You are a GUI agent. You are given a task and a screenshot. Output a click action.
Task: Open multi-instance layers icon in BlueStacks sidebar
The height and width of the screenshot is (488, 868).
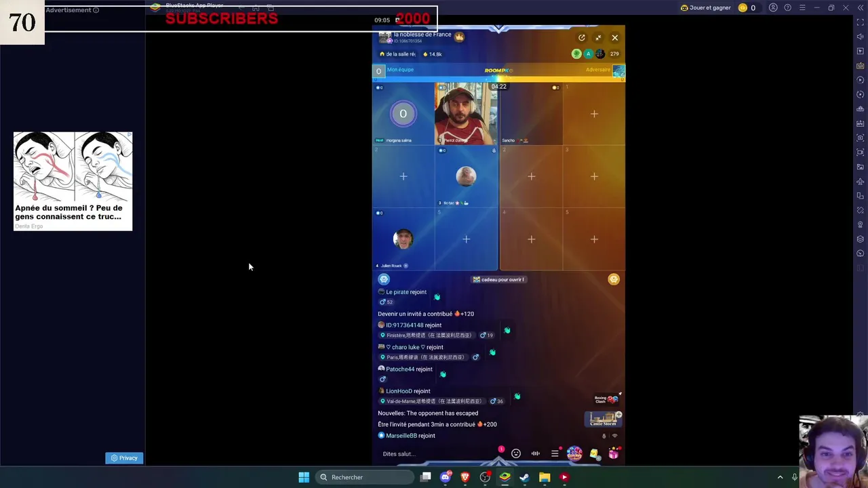click(861, 239)
